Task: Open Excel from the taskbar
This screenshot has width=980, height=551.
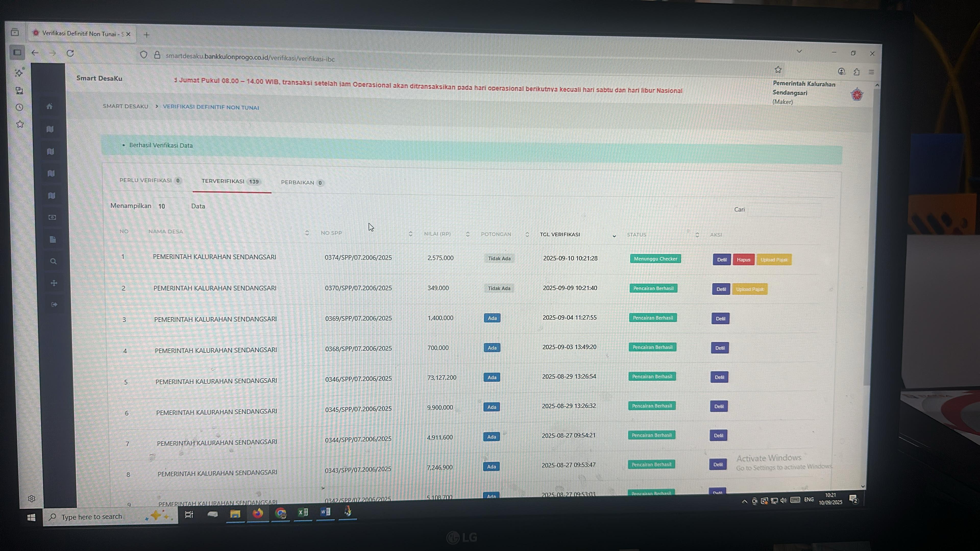Action: 303,512
